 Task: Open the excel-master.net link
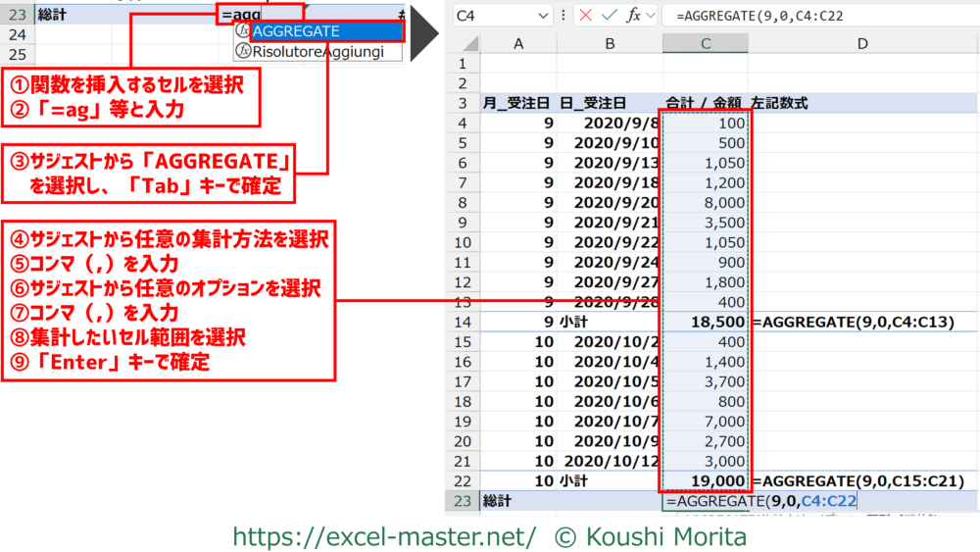[x=384, y=536]
